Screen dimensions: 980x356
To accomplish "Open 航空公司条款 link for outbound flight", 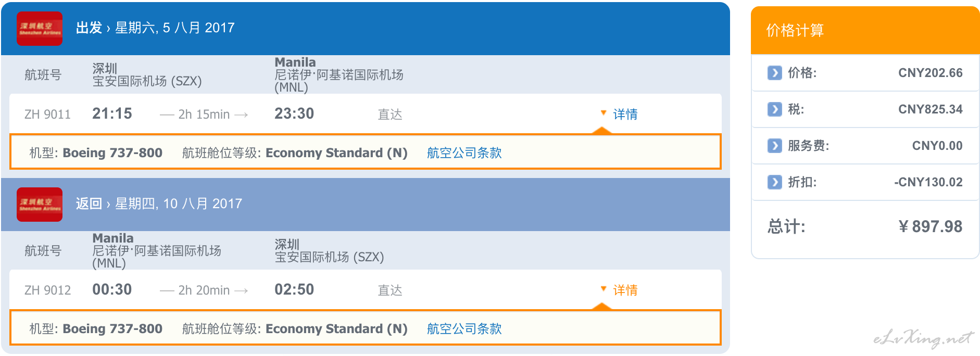I will (x=464, y=152).
